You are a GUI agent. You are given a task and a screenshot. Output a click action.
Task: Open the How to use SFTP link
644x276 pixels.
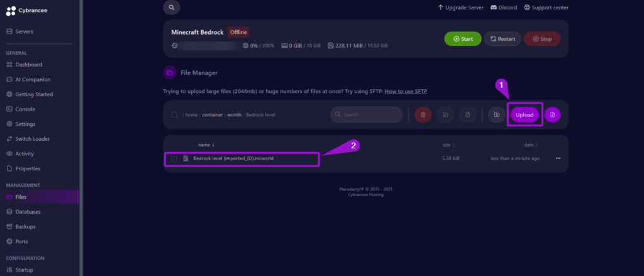coord(406,91)
